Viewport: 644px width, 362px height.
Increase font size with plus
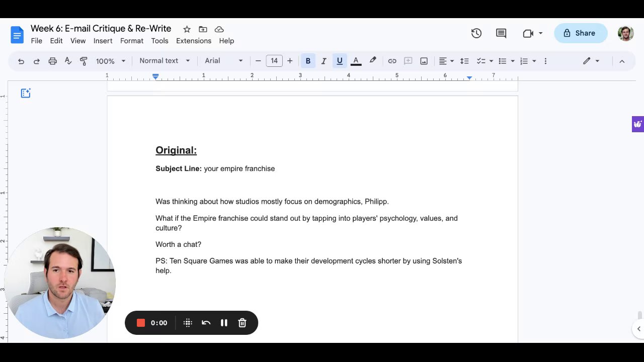coord(290,61)
